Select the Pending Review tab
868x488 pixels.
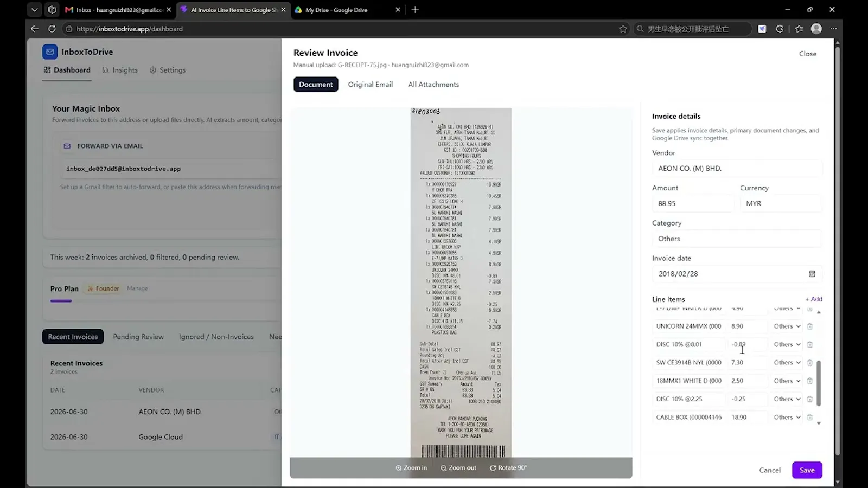point(138,337)
